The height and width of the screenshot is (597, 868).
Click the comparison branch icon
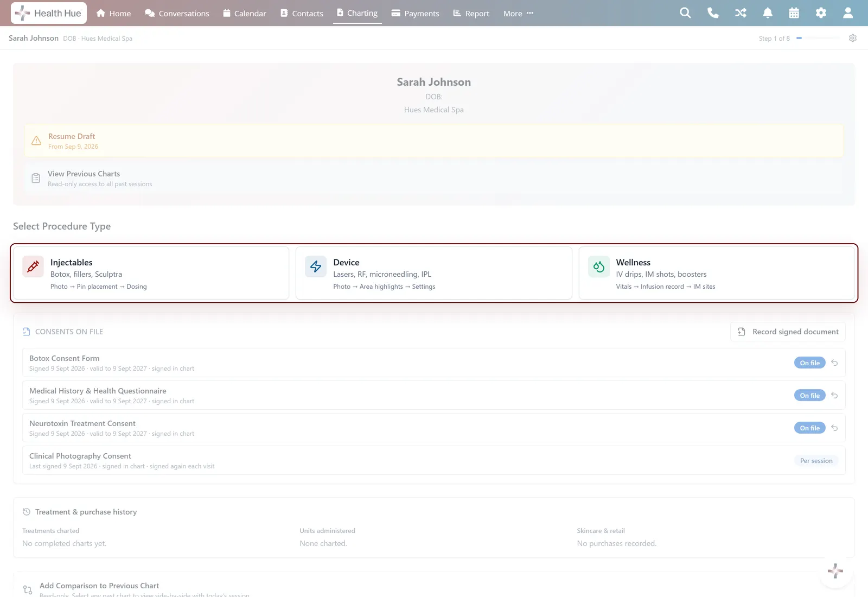(x=28, y=589)
